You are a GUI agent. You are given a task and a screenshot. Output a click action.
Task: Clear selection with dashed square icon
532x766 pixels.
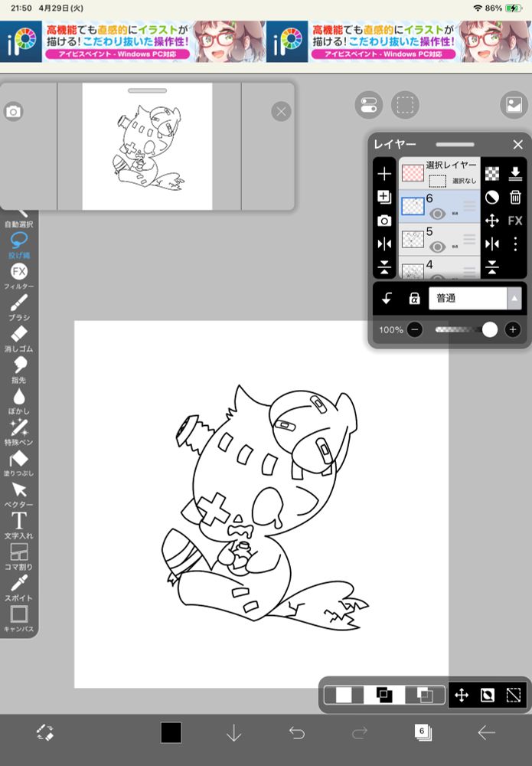tap(514, 695)
